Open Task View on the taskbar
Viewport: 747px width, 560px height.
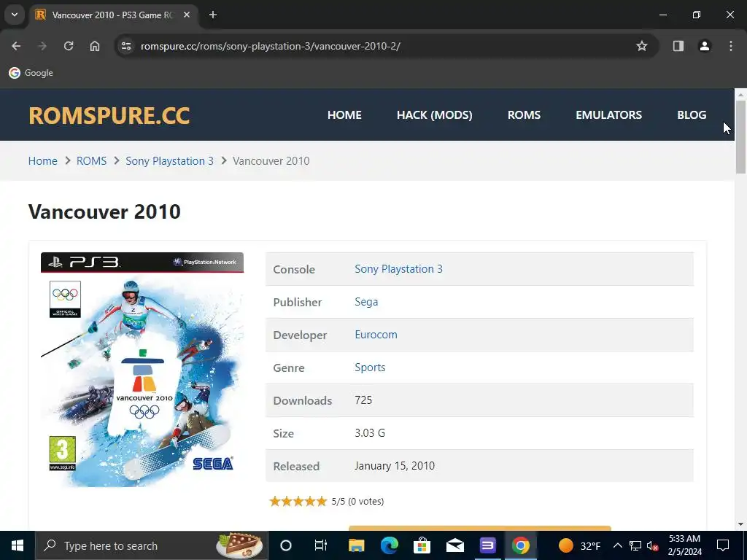321,545
